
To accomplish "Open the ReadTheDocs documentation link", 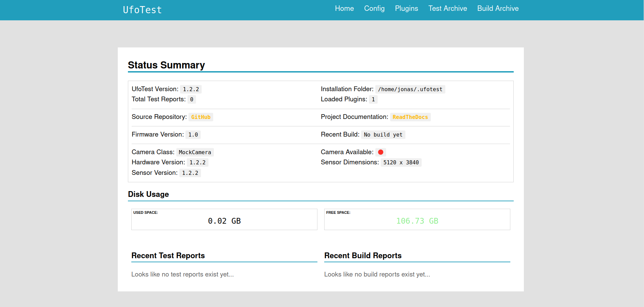I will [410, 117].
